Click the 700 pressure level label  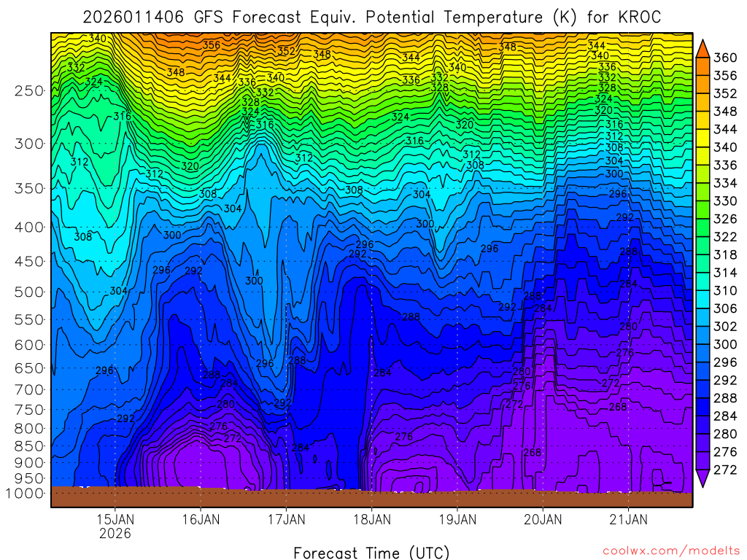[x=29, y=389]
